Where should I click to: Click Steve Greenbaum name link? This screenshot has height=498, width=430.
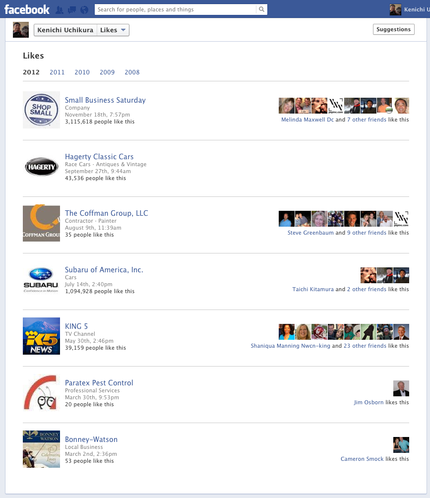[311, 233]
